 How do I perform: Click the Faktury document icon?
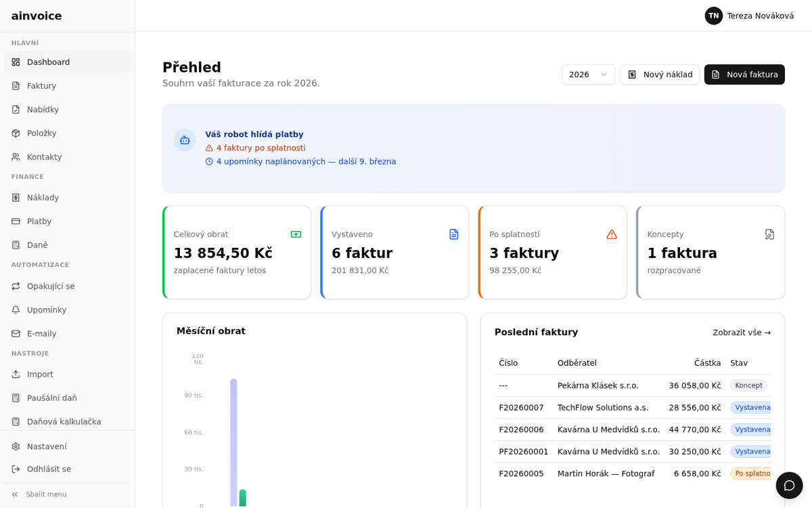point(16,86)
